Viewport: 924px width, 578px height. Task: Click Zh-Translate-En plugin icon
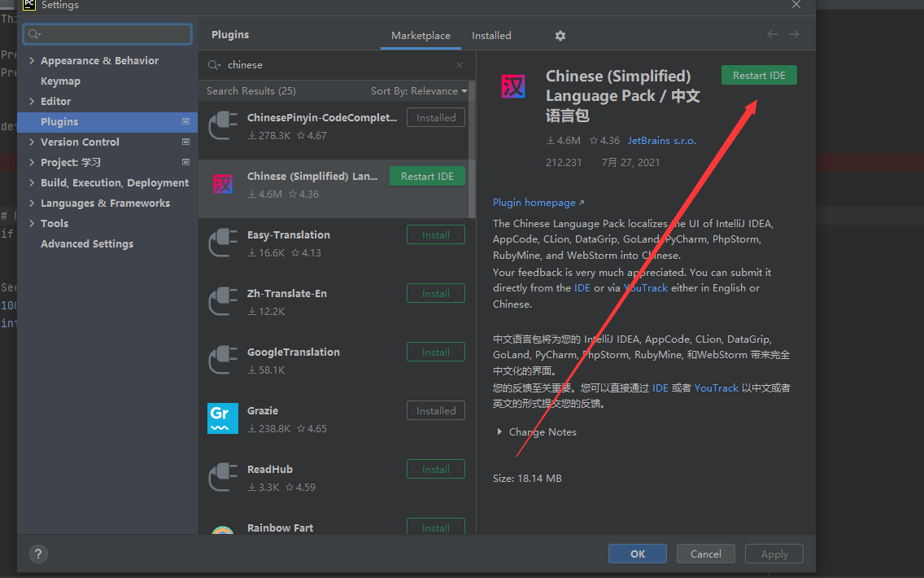click(223, 301)
